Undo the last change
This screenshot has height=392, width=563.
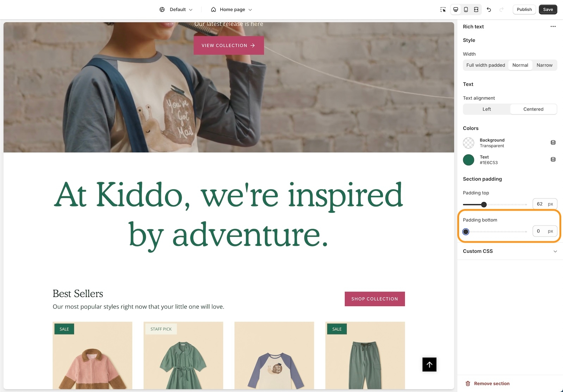[x=489, y=10]
